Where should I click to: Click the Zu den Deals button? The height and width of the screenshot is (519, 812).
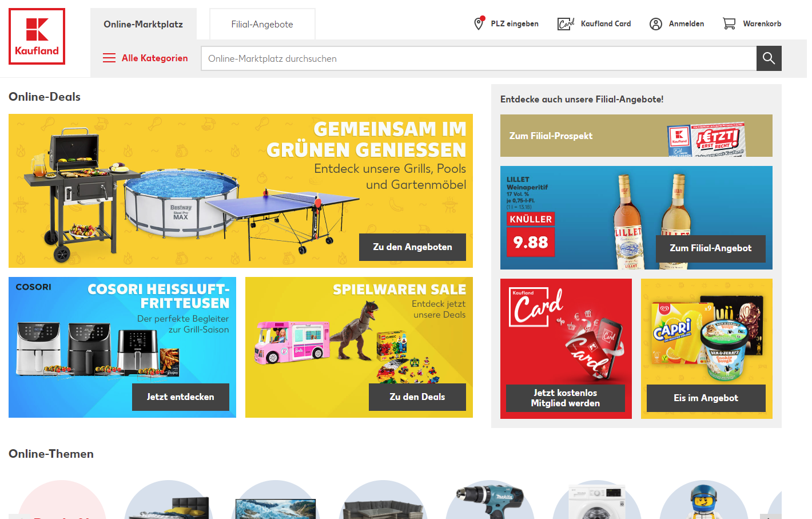[x=417, y=397]
